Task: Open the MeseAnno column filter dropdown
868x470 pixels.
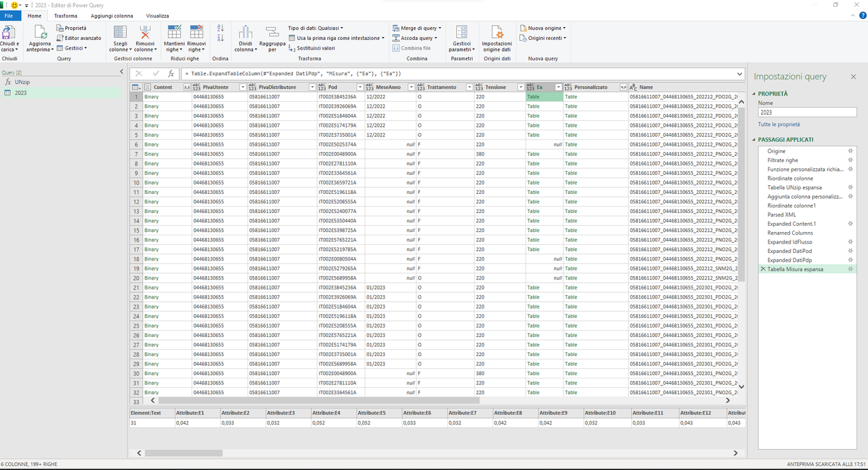Action: (411, 87)
